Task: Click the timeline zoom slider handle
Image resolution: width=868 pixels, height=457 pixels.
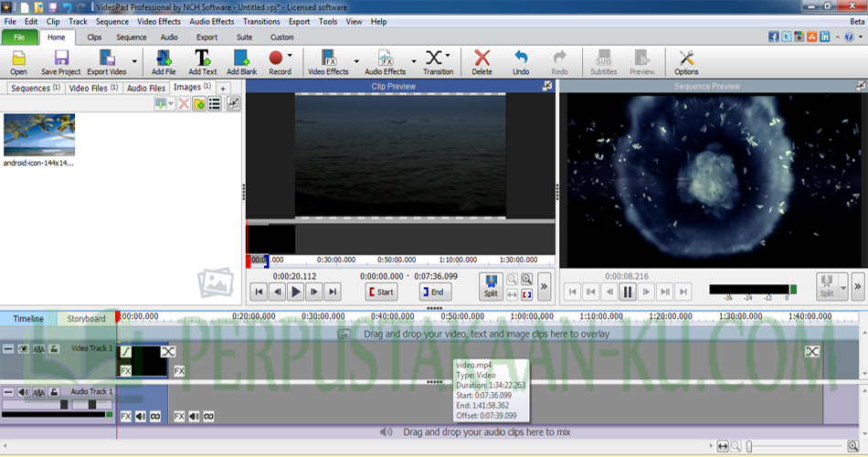Action: [x=749, y=446]
